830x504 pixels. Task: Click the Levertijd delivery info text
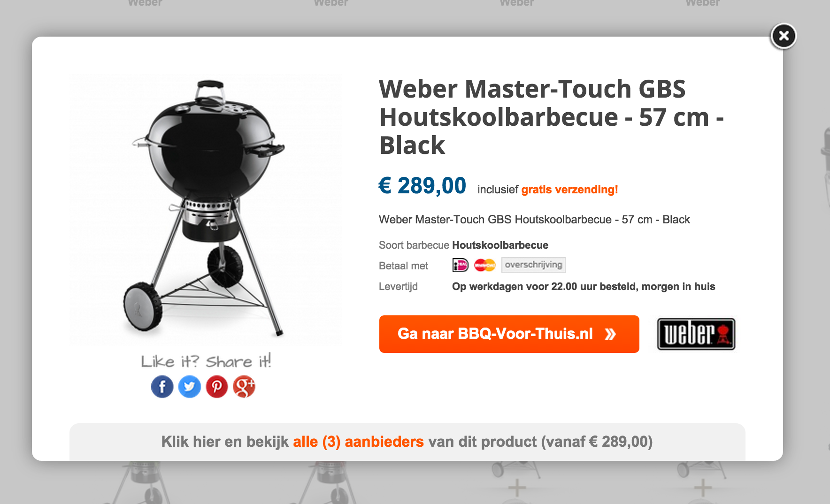(584, 286)
